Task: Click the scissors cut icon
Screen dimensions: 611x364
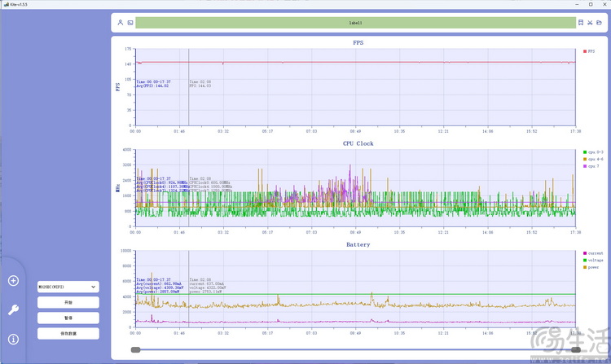Action: (590, 23)
